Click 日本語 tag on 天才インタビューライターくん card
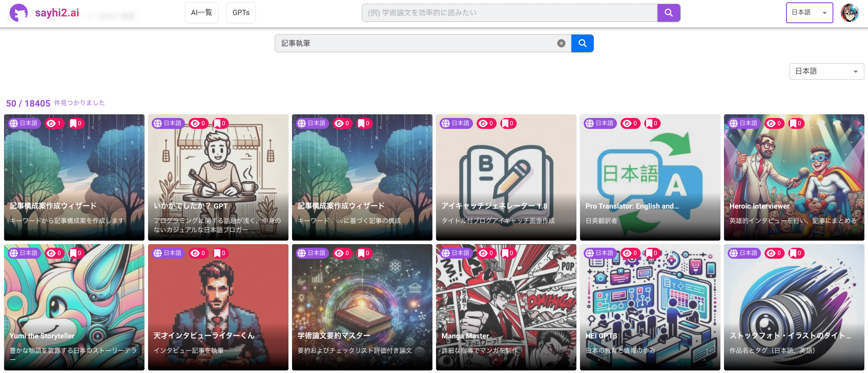 [168, 253]
